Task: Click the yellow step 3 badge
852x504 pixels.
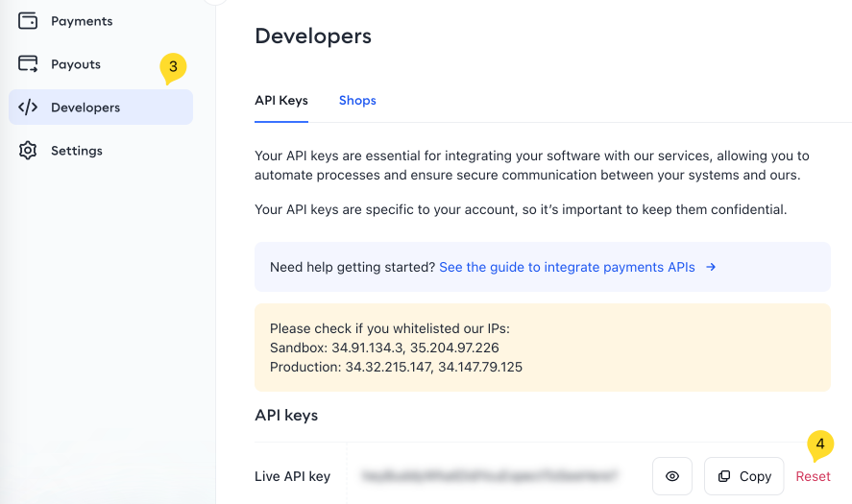Action: pyautogui.click(x=173, y=67)
